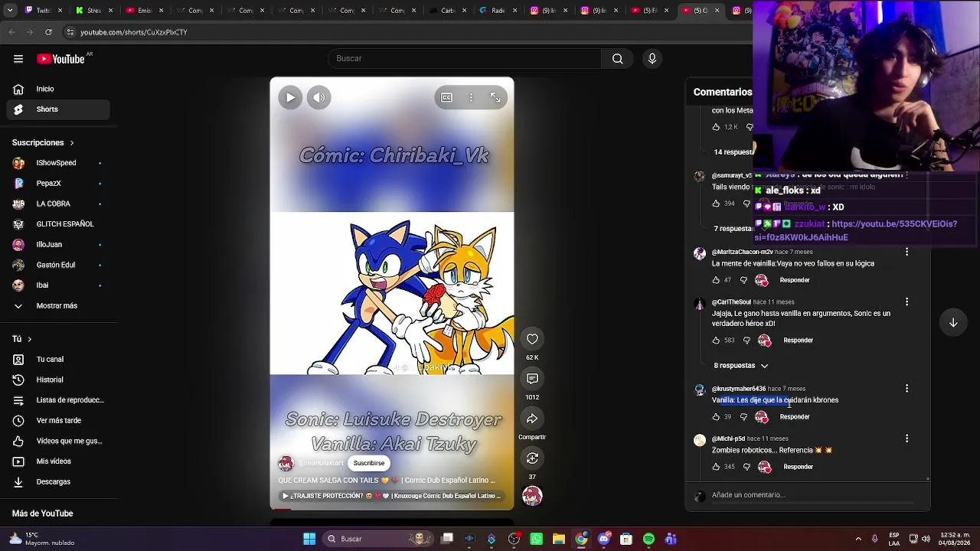Click the browser address bar URL
The image size is (980, 551).
134,32
